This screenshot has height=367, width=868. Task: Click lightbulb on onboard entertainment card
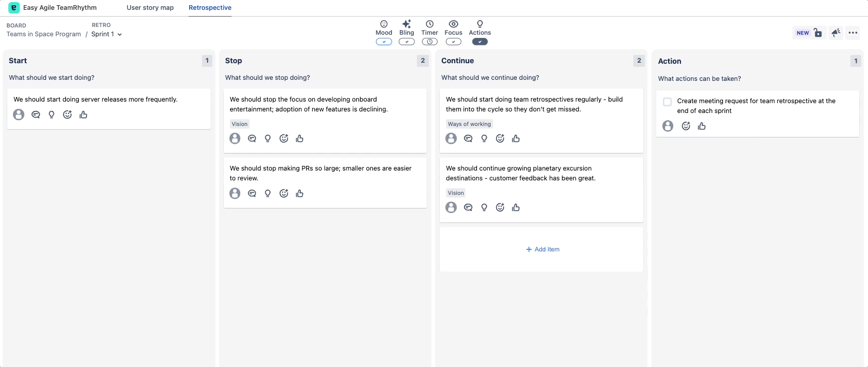click(x=268, y=138)
